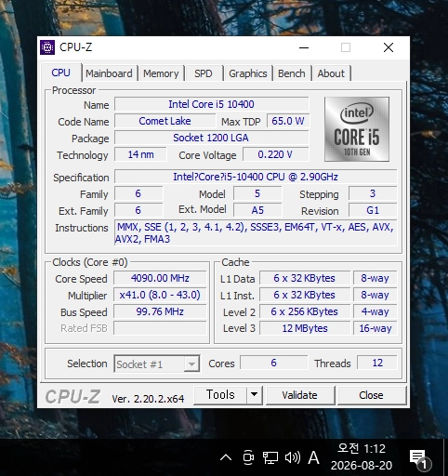Show hidden tray icons chevron
The height and width of the screenshot is (476, 448).
coord(226,457)
